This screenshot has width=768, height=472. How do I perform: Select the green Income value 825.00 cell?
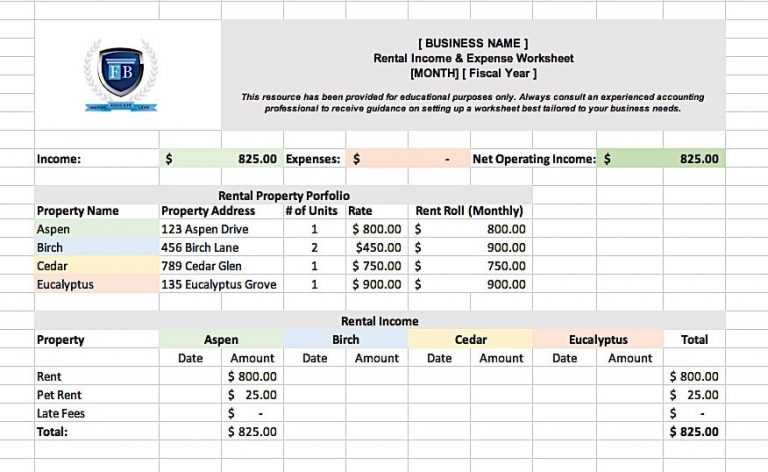221,159
